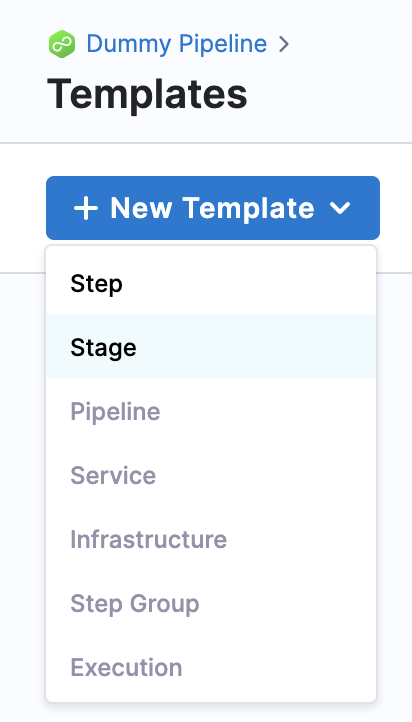Start a new Step template
Screen dimensions: 412x722
(211, 283)
